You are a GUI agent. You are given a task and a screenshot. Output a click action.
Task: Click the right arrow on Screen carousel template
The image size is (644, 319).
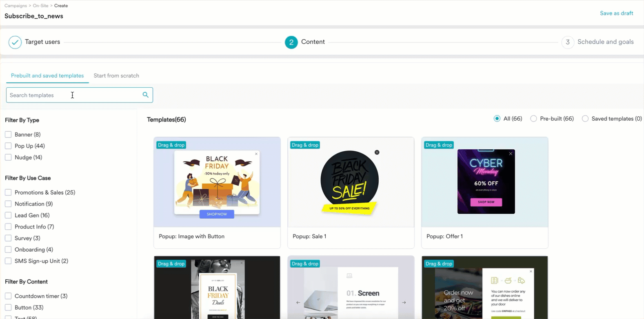[x=404, y=302]
